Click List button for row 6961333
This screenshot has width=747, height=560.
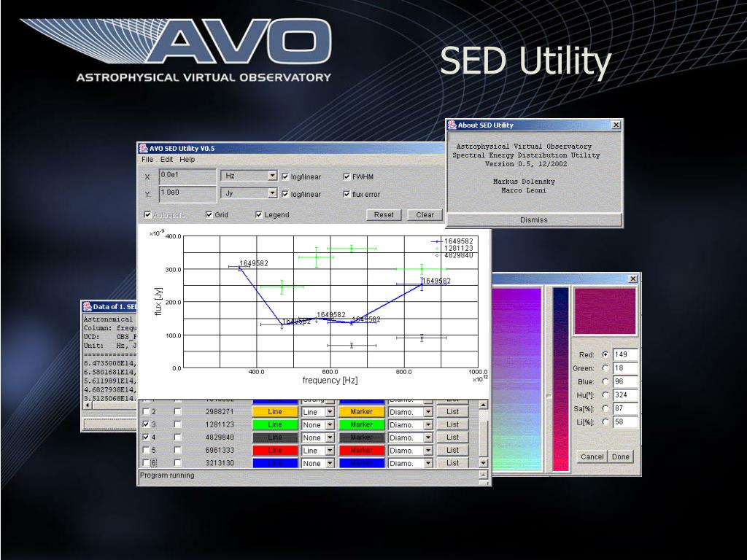tap(452, 450)
